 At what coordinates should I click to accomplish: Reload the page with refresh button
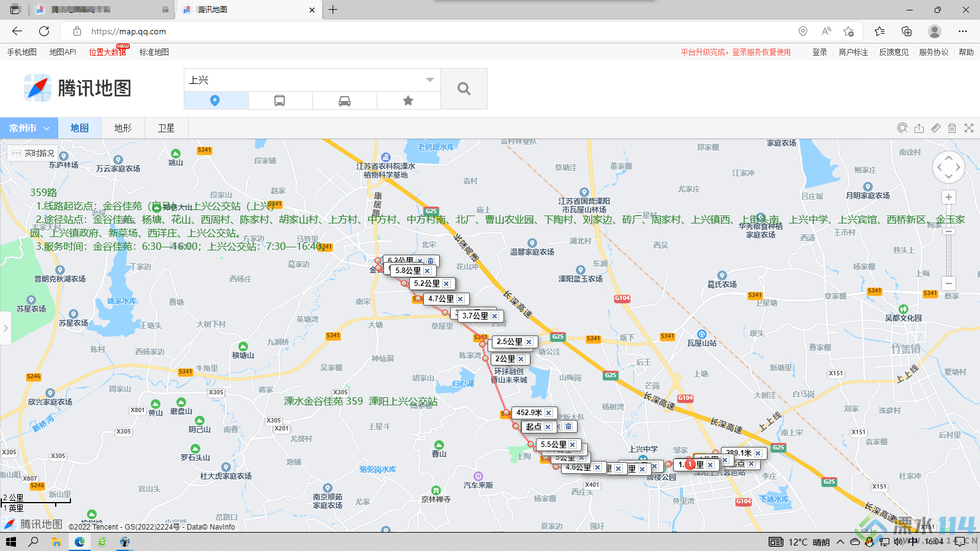[44, 31]
